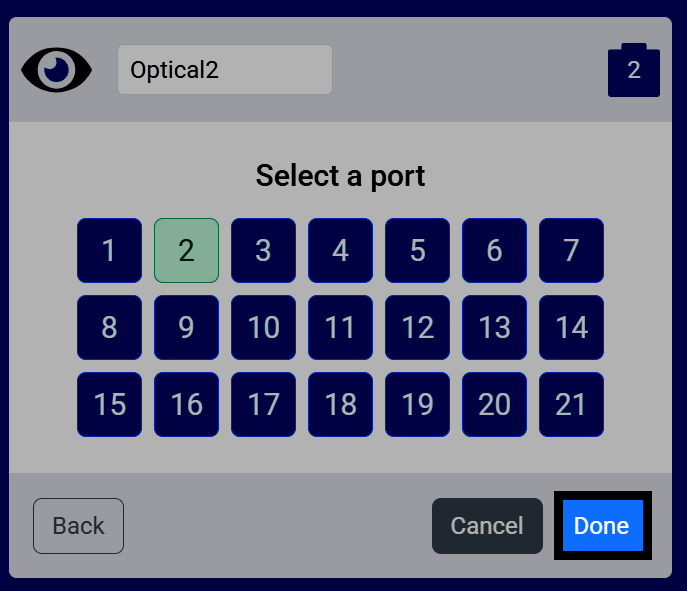The height and width of the screenshot is (591, 687).
Task: Go Back to the previous step
Action: (x=78, y=526)
